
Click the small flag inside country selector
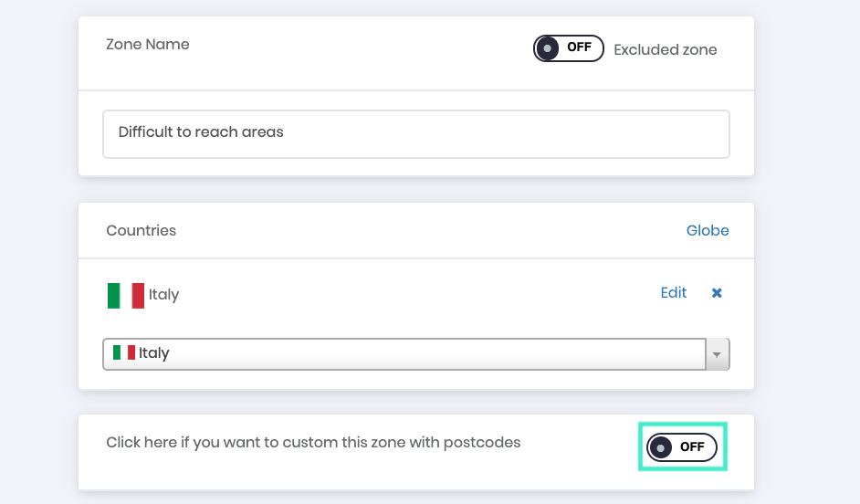pos(124,352)
